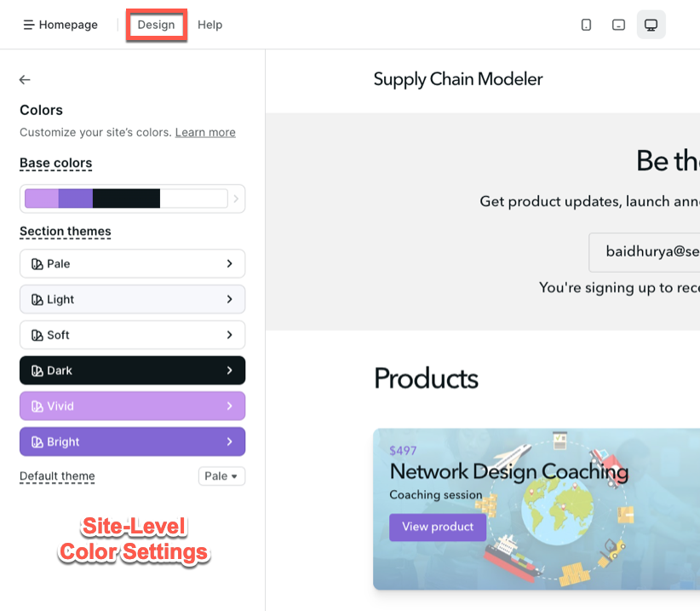The height and width of the screenshot is (611, 700).
Task: Click the View product button
Action: 438,527
